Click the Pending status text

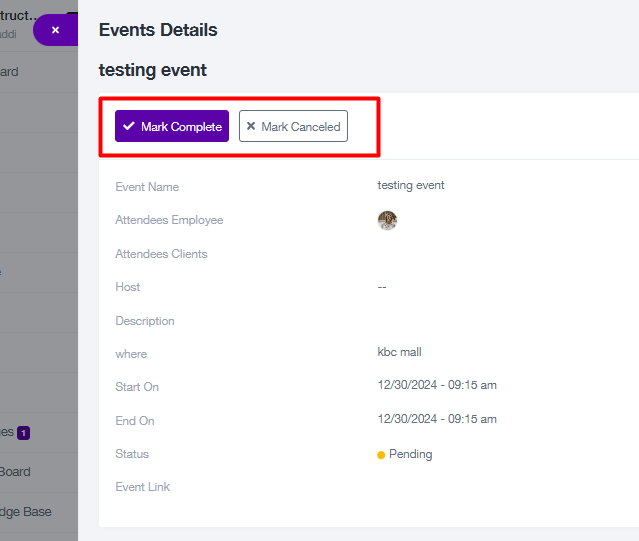[410, 454]
